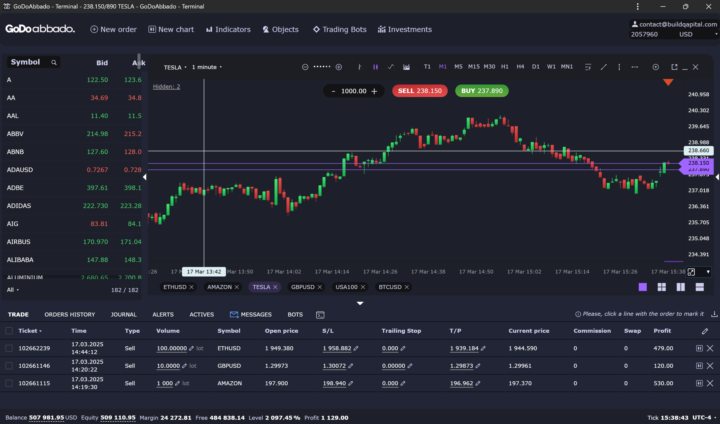Search symbols with magnifier icon
Viewport: 720px width, 424px height.
click(54, 62)
